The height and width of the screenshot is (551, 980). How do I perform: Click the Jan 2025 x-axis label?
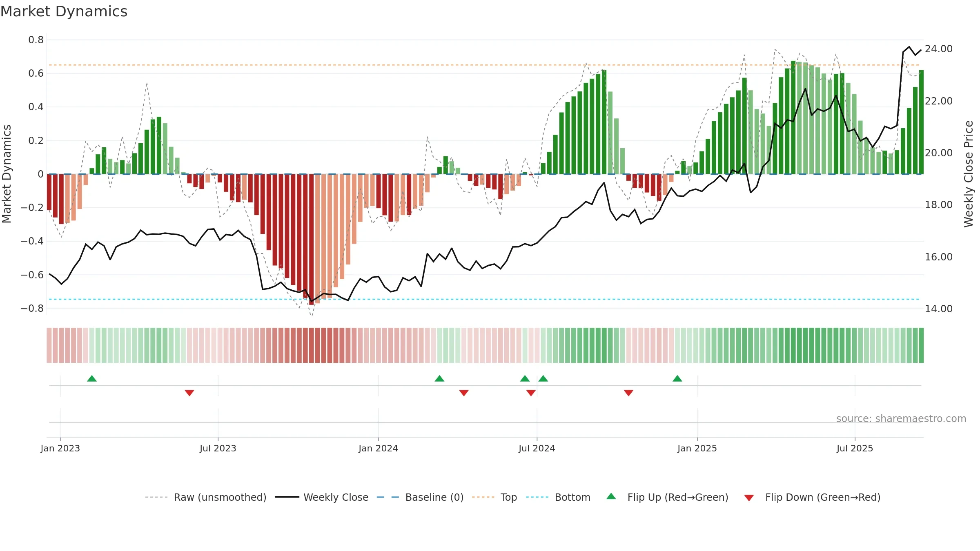pos(697,448)
